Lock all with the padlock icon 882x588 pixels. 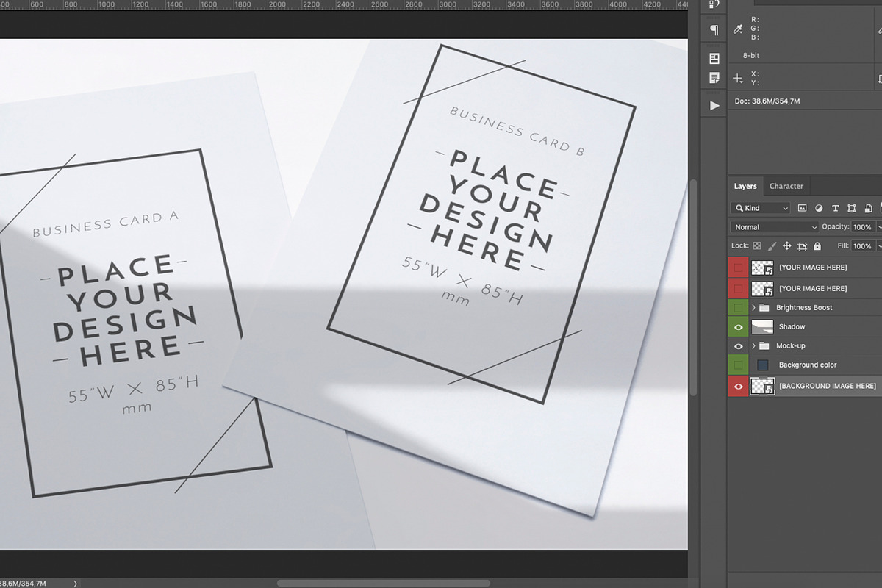pos(817,246)
